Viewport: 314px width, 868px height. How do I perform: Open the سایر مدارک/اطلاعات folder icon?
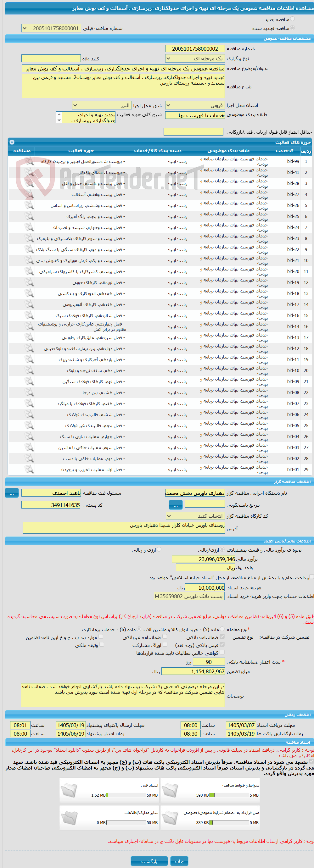click(x=69, y=817)
